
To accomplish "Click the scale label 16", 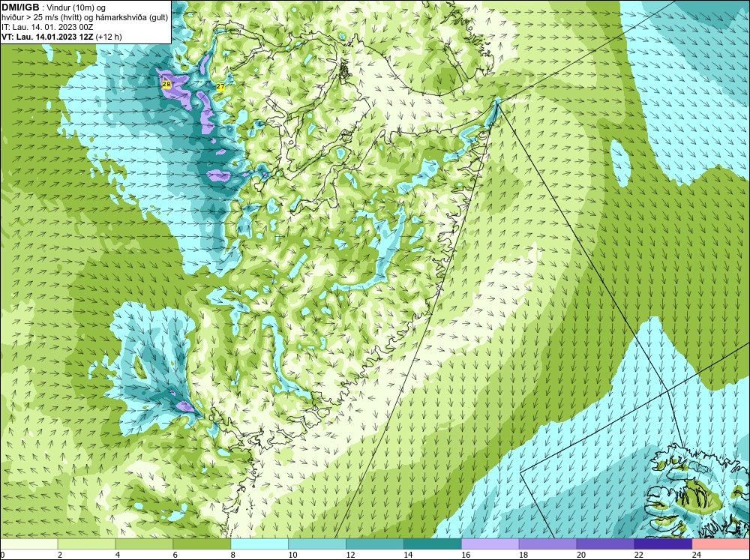I will coord(466,555).
